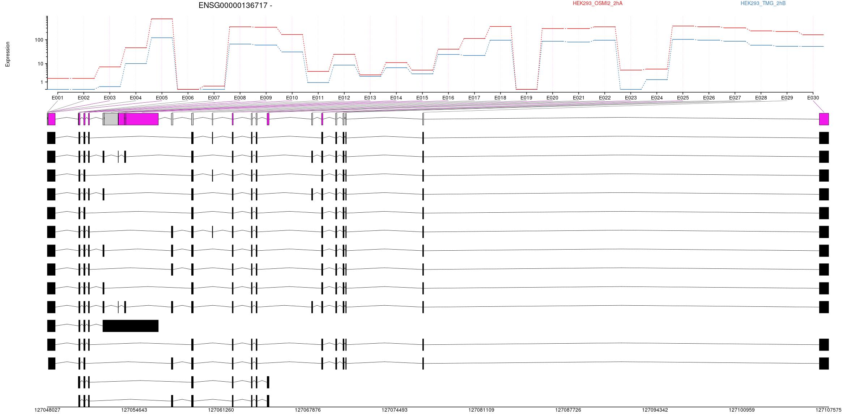Screen dimensions: 868x416
Task: Click the exon label E007
Action: 214,98
